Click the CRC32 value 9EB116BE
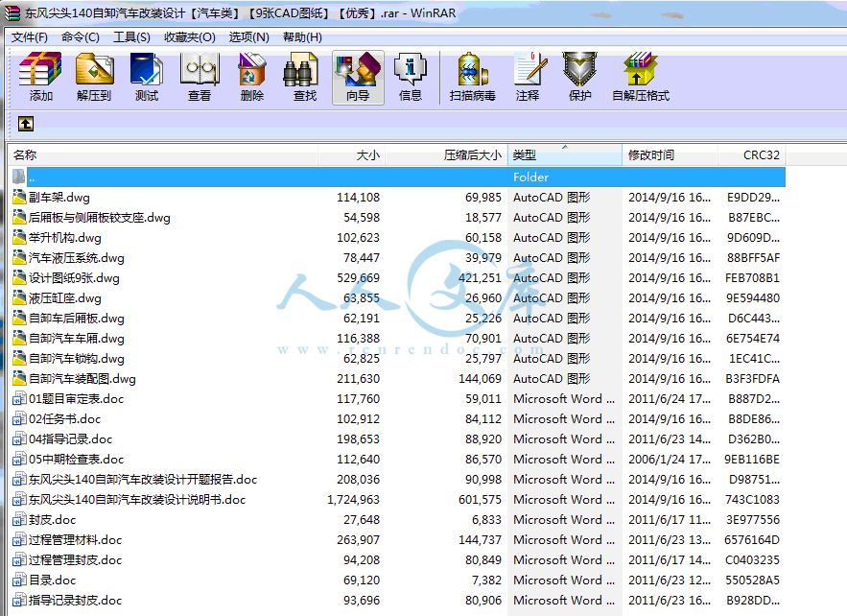The image size is (847, 616). click(x=752, y=460)
